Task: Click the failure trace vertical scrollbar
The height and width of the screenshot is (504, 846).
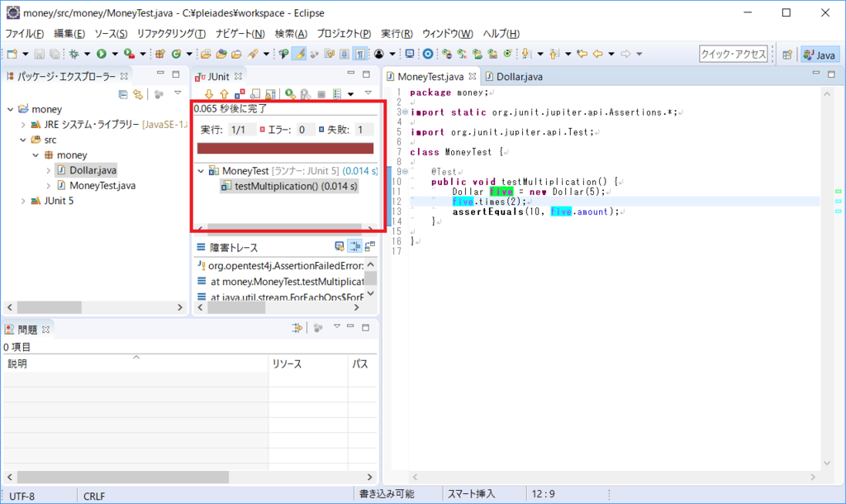Action: pos(371,279)
